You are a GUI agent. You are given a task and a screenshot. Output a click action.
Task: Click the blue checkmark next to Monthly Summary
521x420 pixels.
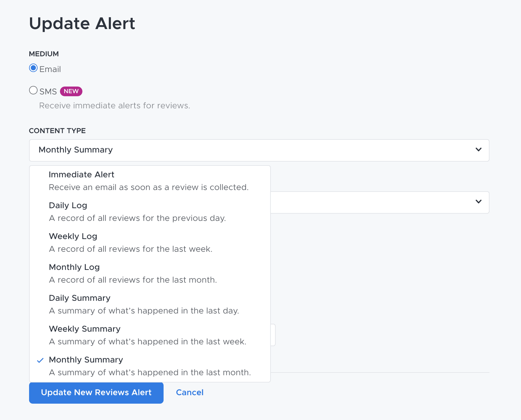[x=40, y=360]
